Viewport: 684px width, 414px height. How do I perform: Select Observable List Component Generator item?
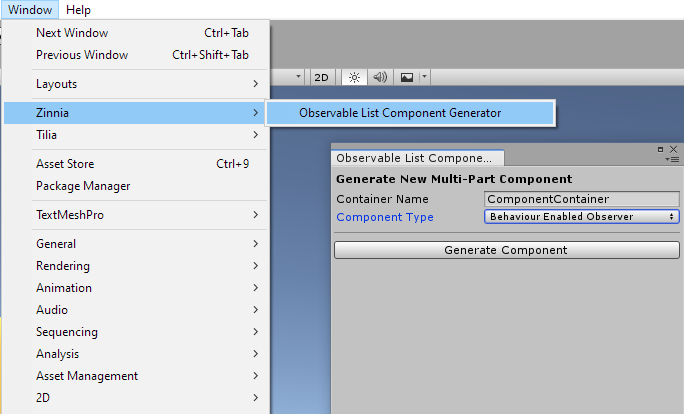(x=410, y=113)
